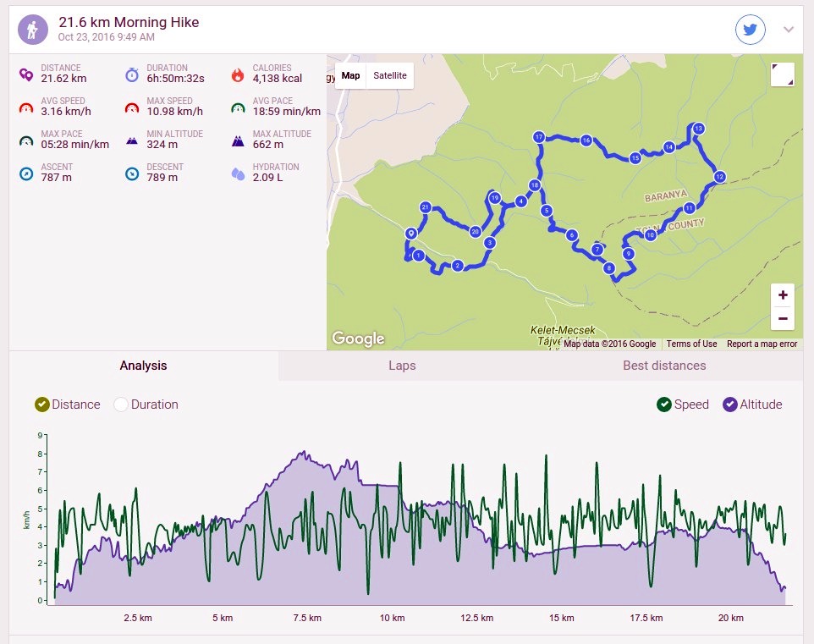Image resolution: width=814 pixels, height=644 pixels.
Task: Expand the workout options chevron
Action: point(789,30)
